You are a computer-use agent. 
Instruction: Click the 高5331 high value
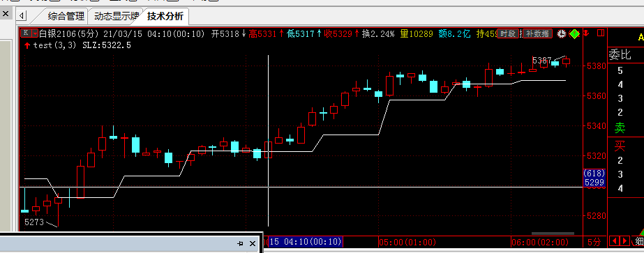pyautogui.click(x=266, y=33)
